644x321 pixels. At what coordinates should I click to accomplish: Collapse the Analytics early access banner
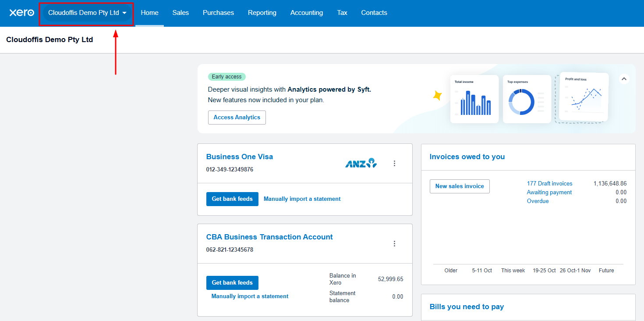coord(624,79)
